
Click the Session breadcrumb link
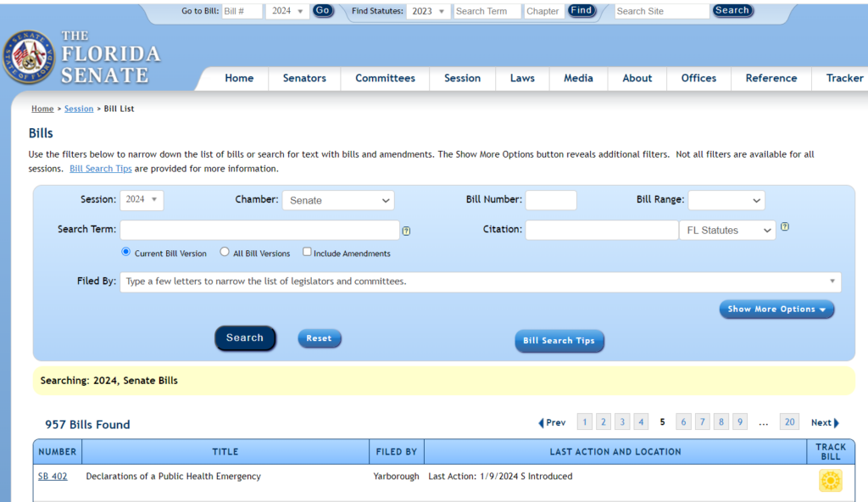79,109
